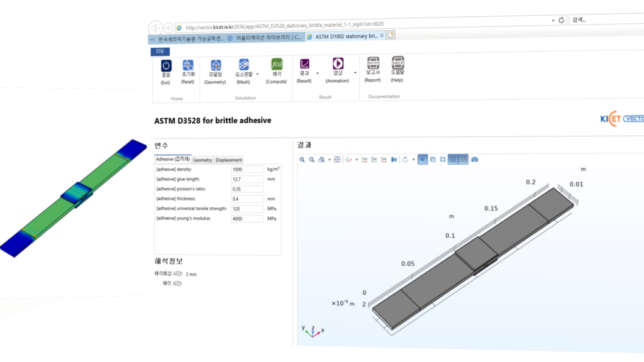This screenshot has width=644, height=362.
Task: Toggle transparency in the plot toolbar
Action: point(433,159)
